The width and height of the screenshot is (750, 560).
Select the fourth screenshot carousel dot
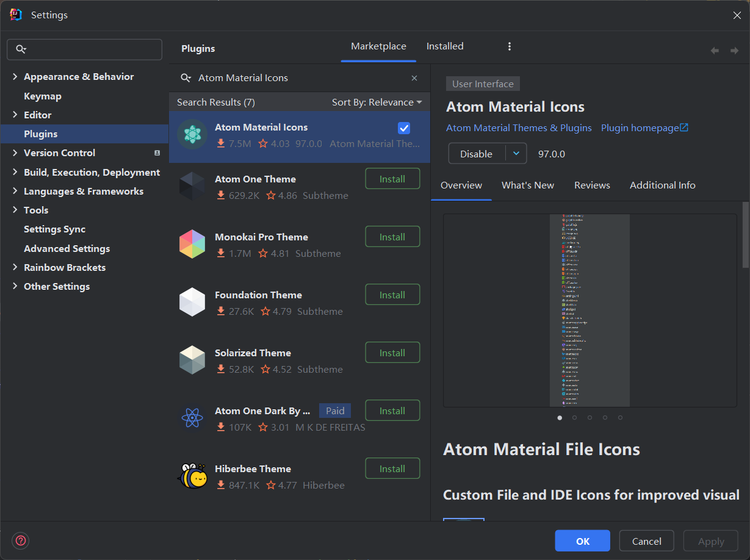tap(605, 418)
